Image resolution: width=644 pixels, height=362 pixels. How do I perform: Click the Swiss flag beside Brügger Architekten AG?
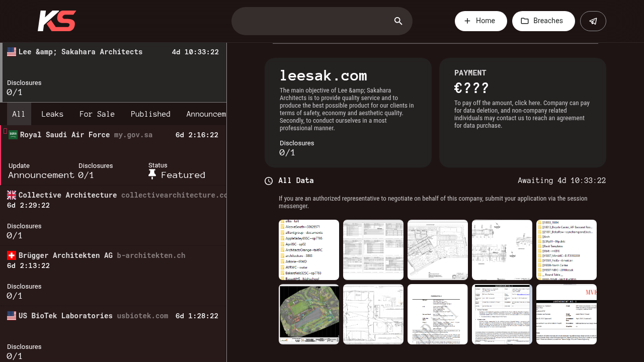point(12,255)
